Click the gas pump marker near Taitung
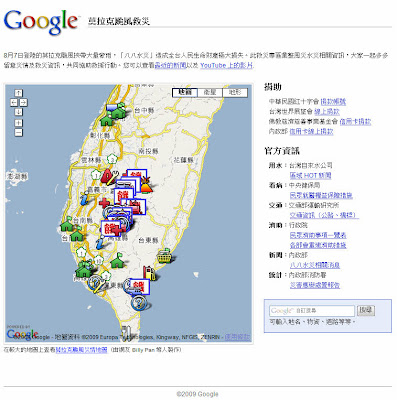Image resolution: width=397 pixels, height=400 pixels. [x=149, y=273]
